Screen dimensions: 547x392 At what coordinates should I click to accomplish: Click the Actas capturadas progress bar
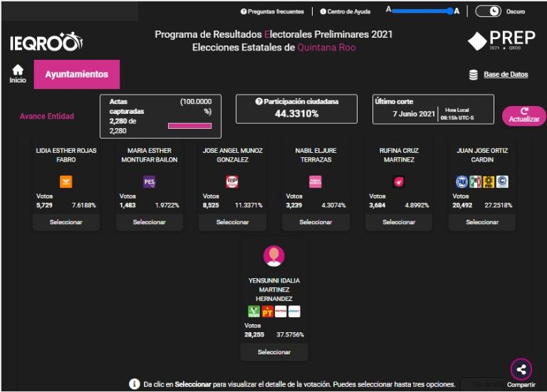tap(189, 126)
